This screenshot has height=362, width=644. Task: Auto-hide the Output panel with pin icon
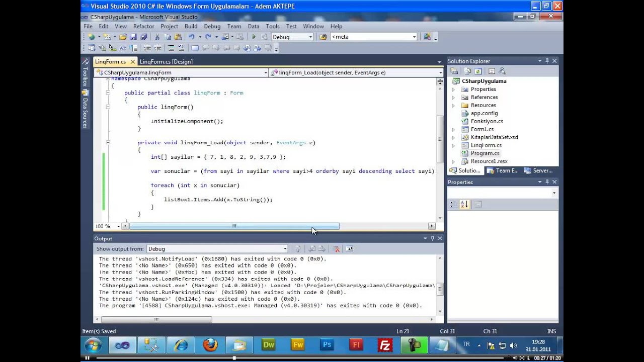click(x=432, y=238)
